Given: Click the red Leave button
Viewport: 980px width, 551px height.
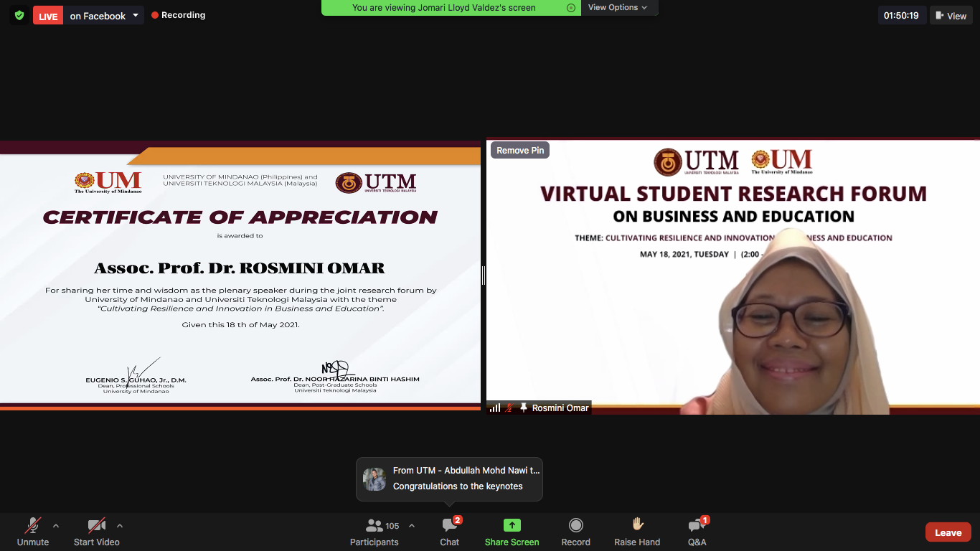Looking at the screenshot, I should [948, 532].
